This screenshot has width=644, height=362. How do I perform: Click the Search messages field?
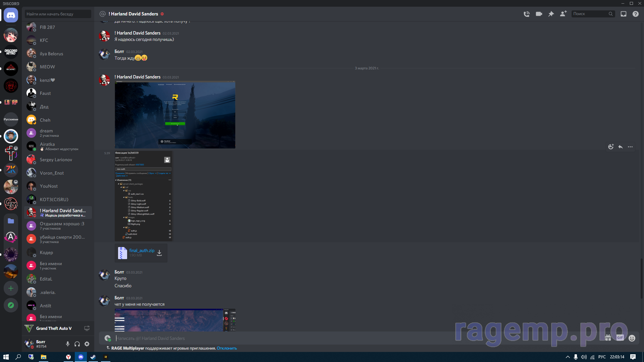(x=593, y=14)
